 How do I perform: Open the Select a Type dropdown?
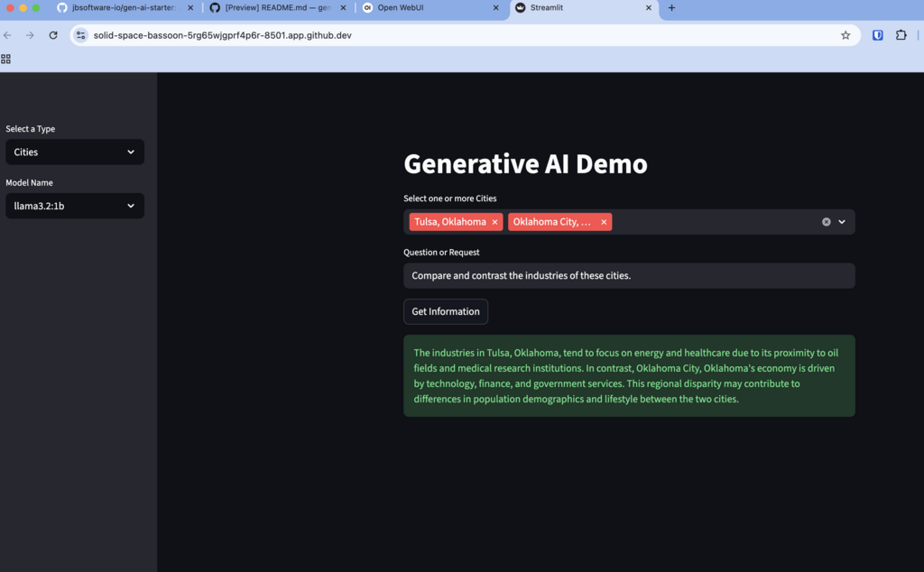click(x=75, y=152)
